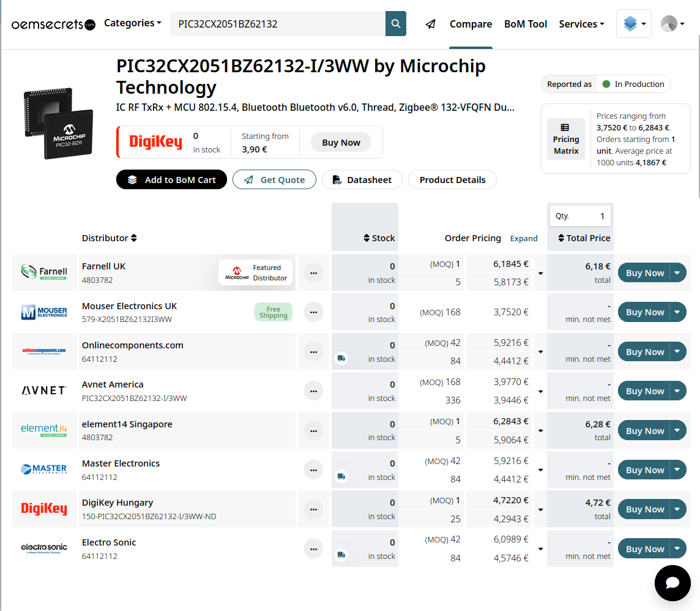The width and height of the screenshot is (700, 611).
Task: Open Product Details
Action: pyautogui.click(x=452, y=179)
